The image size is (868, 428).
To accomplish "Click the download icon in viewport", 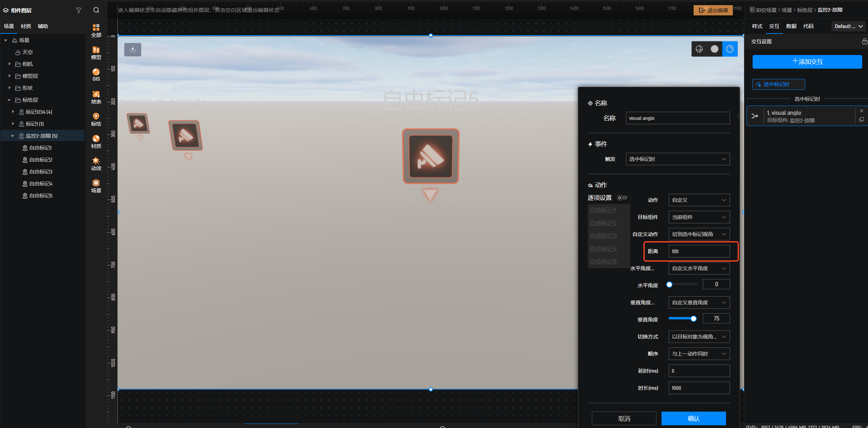I will click(x=133, y=50).
